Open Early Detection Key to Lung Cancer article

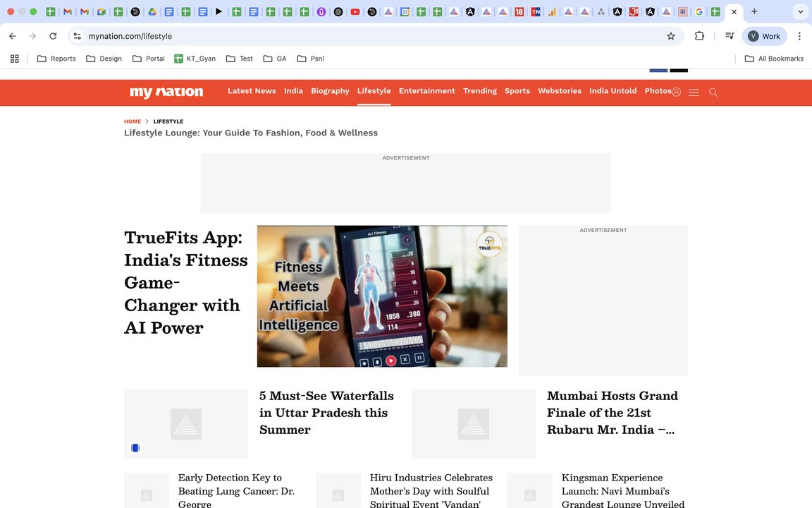(x=236, y=490)
